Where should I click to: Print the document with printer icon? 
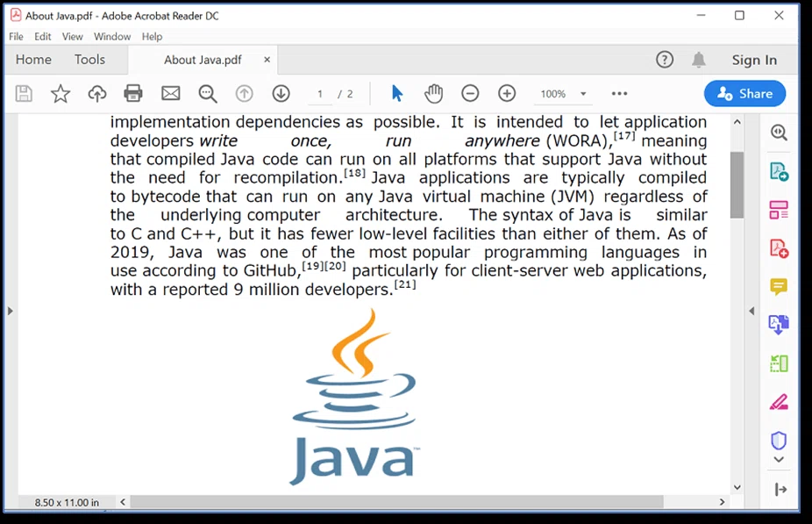point(133,94)
